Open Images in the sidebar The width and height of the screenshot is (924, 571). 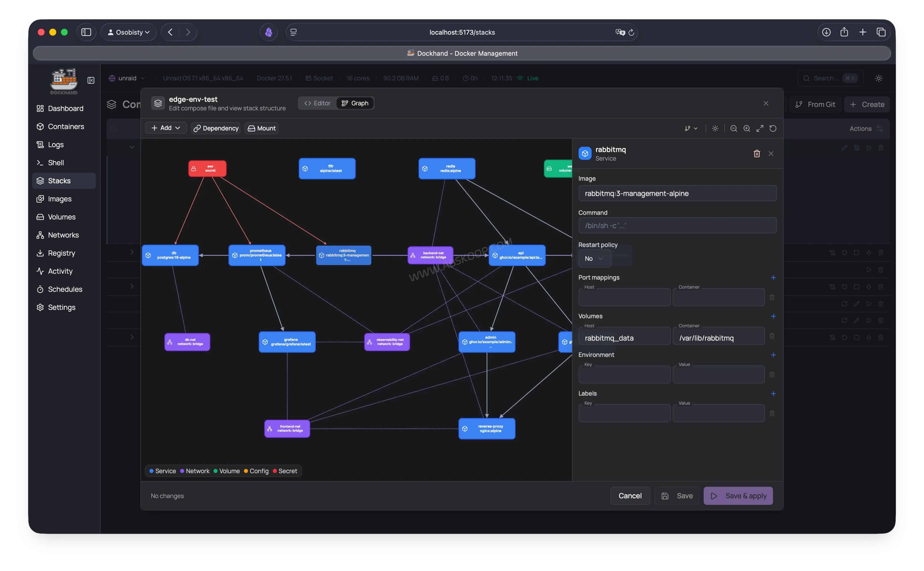click(x=64, y=199)
